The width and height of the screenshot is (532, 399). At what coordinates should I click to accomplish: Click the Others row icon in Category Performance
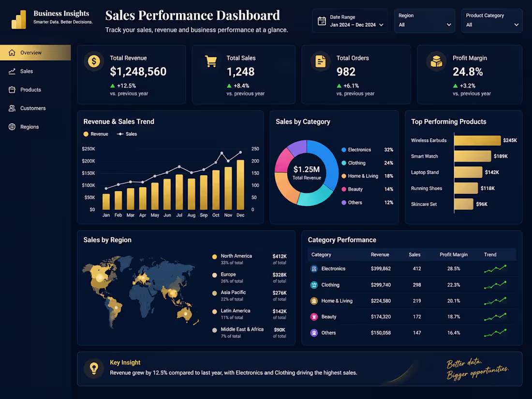pos(314,333)
